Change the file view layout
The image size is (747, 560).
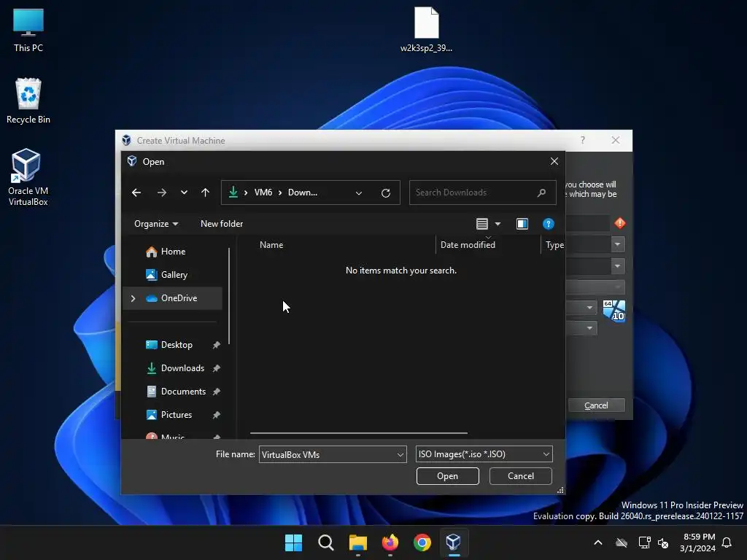[x=482, y=224]
